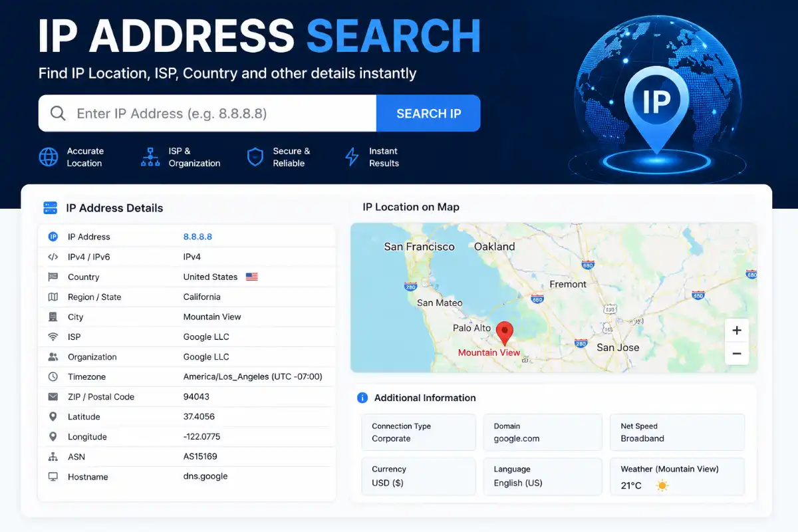Click the red Mountain View map marker

[x=505, y=333]
